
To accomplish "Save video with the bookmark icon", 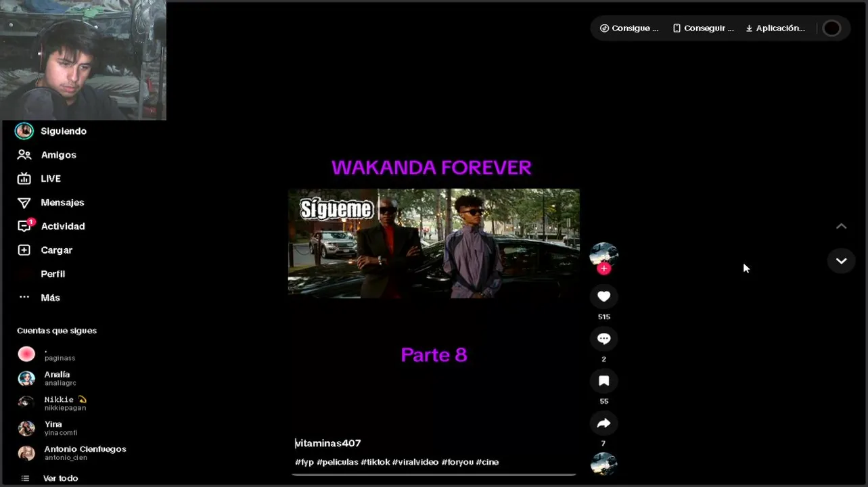I will click(604, 381).
